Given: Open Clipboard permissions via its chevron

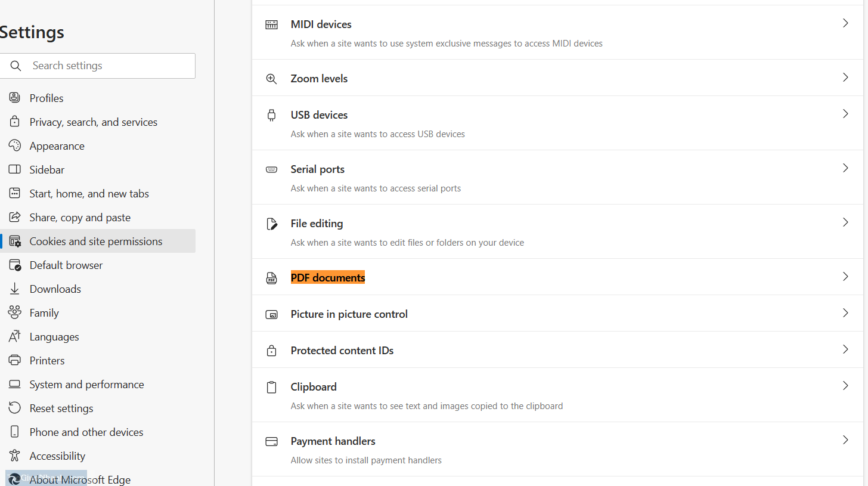Looking at the screenshot, I should pos(845,386).
